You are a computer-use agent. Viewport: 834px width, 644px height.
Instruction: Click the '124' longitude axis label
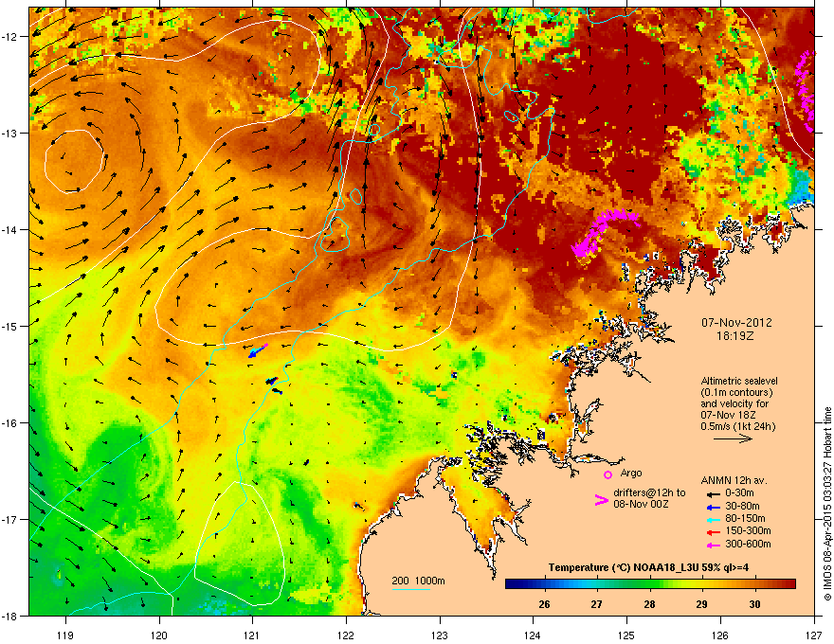coord(533,635)
